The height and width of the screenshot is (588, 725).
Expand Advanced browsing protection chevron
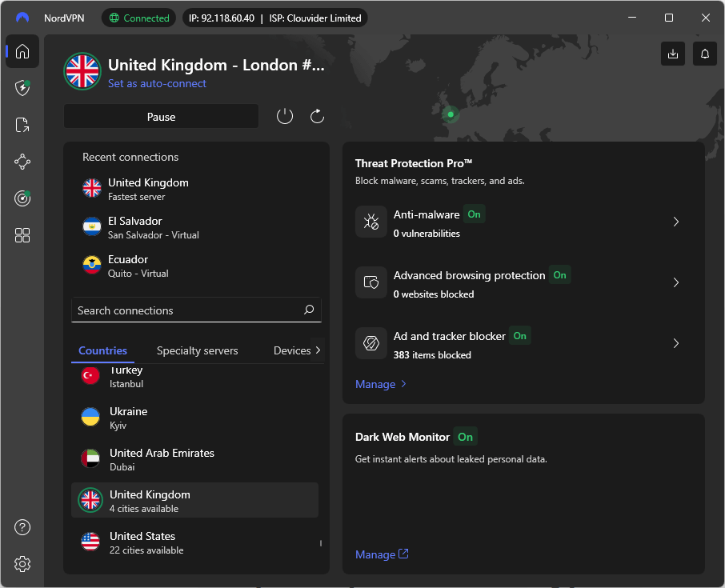(x=676, y=282)
